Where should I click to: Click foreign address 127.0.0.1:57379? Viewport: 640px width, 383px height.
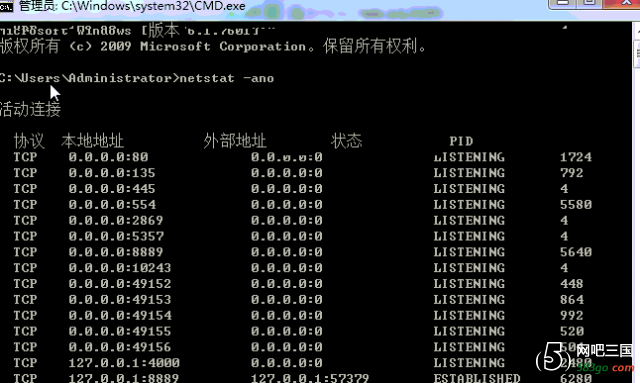coord(310,378)
